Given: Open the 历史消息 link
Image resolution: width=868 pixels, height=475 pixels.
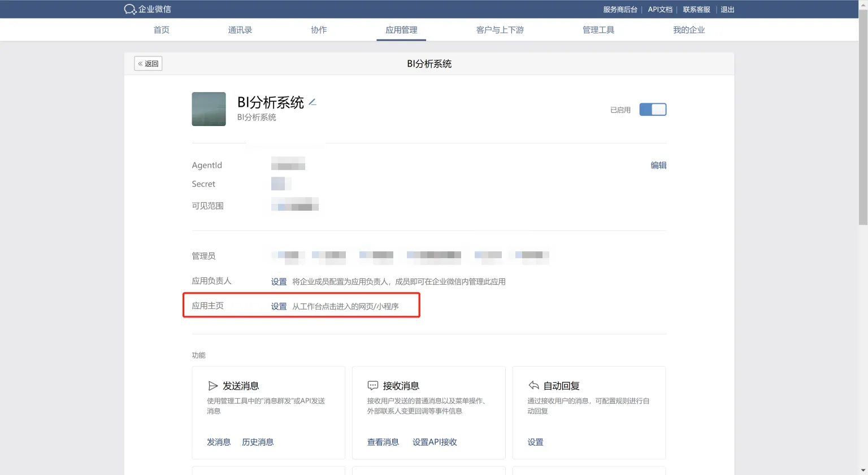Looking at the screenshot, I should 258,442.
